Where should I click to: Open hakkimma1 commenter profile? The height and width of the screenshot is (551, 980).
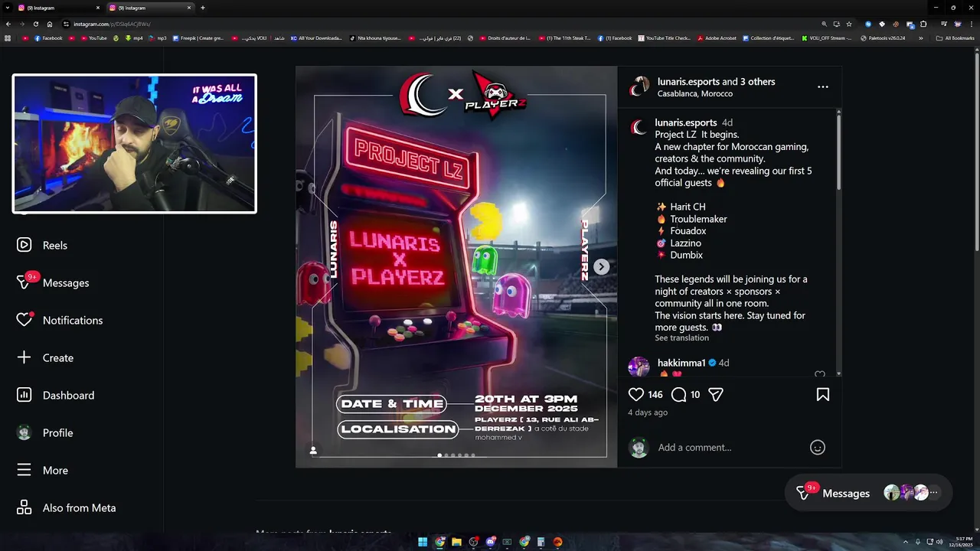pos(681,363)
